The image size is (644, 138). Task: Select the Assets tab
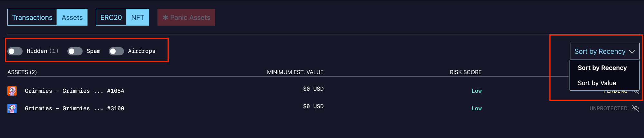[72, 17]
